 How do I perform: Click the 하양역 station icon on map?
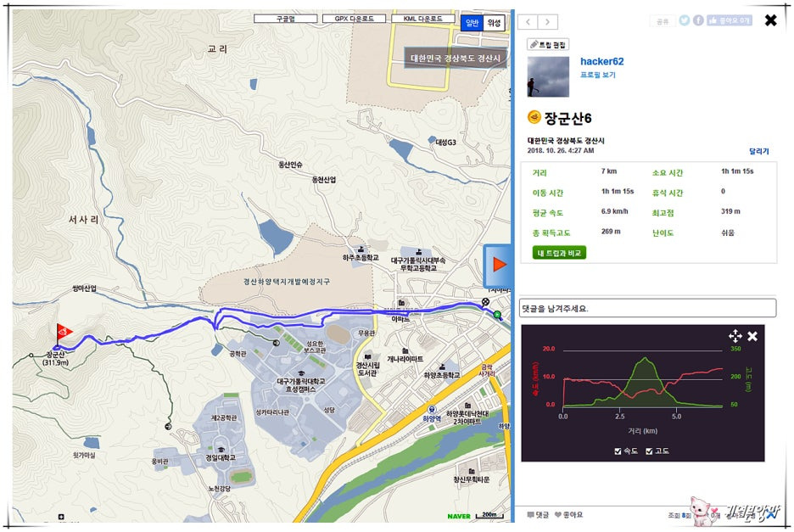(x=432, y=409)
